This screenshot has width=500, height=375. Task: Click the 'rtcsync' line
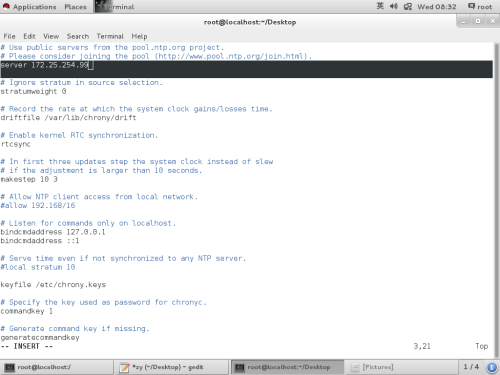coord(16,144)
